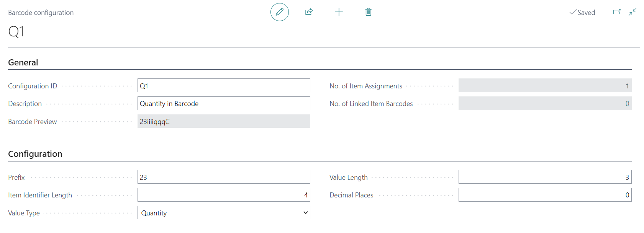Screen dimensions: 644x233
Task: Delete record using trash can icon
Action: point(368,12)
